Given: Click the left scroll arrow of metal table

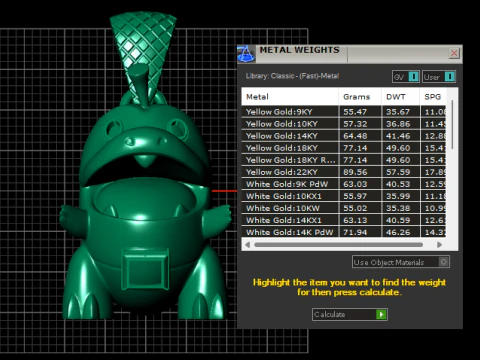Looking at the screenshot, I should point(247,245).
